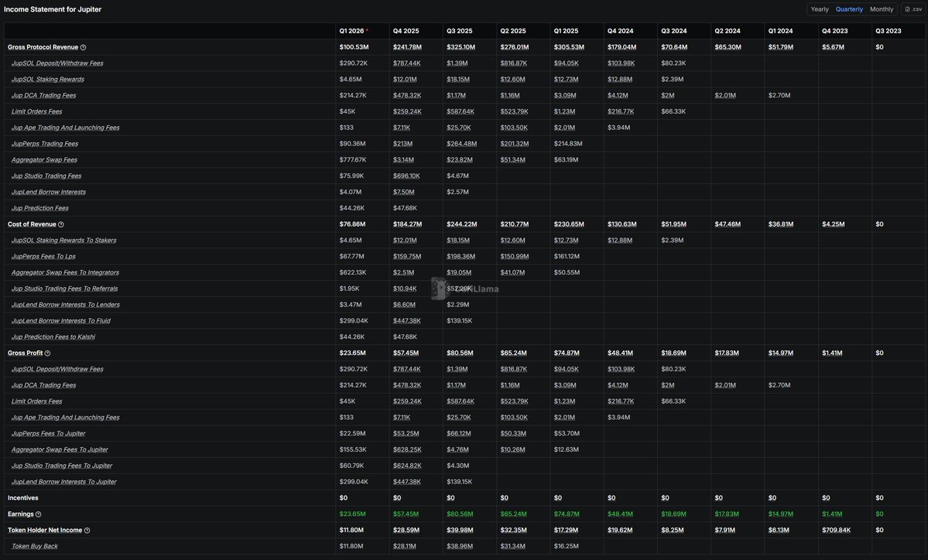The image size is (928, 560).
Task: Switch to Yearly view
Action: (820, 9)
